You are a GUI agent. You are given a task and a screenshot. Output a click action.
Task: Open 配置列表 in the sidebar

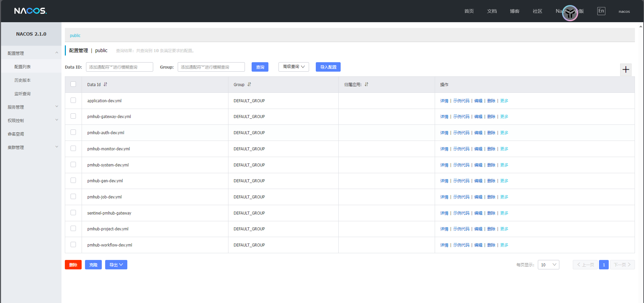coord(23,67)
